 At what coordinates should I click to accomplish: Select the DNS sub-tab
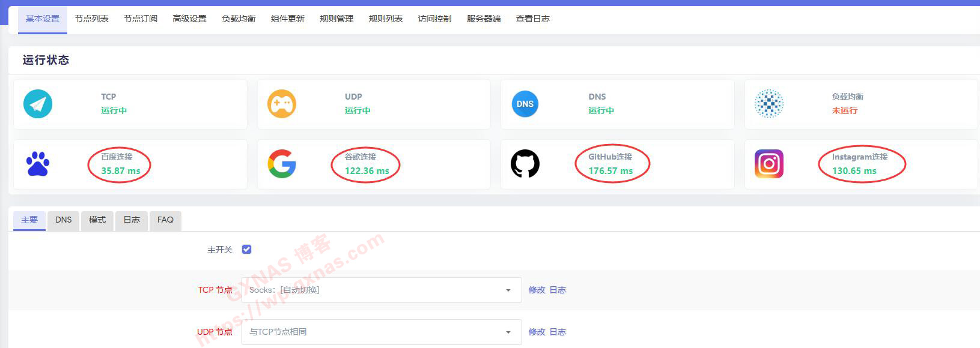click(63, 220)
